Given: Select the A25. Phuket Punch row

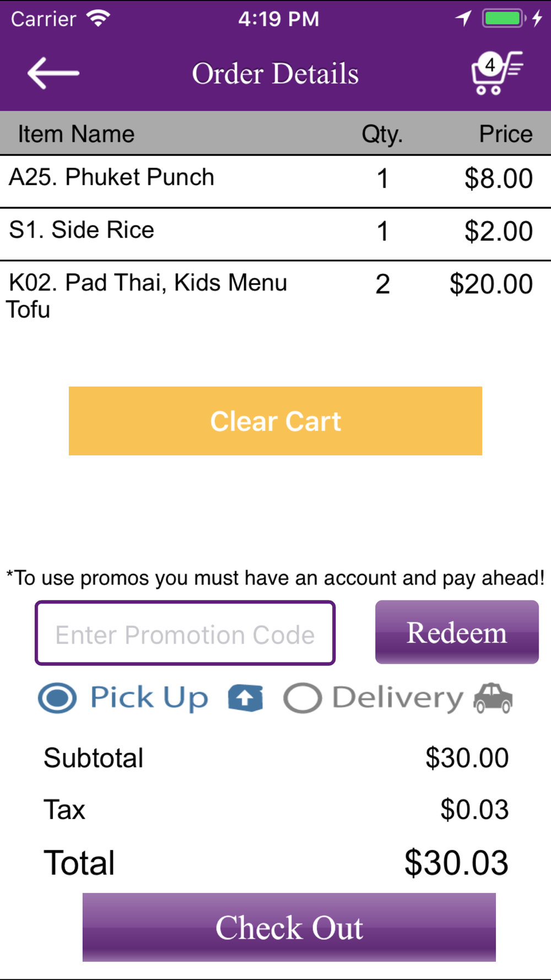Looking at the screenshot, I should (x=275, y=181).
